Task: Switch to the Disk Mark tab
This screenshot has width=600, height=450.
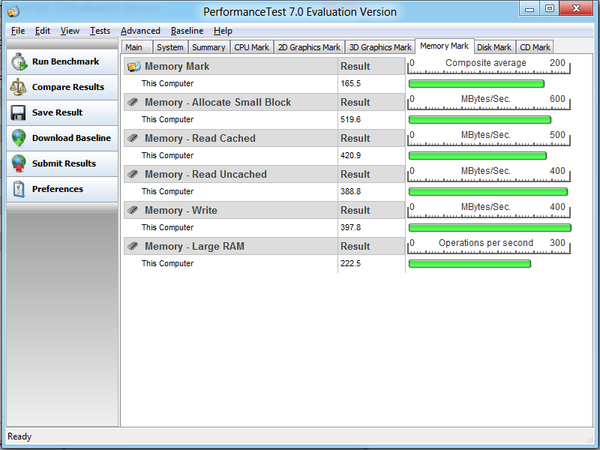Action: (x=494, y=47)
